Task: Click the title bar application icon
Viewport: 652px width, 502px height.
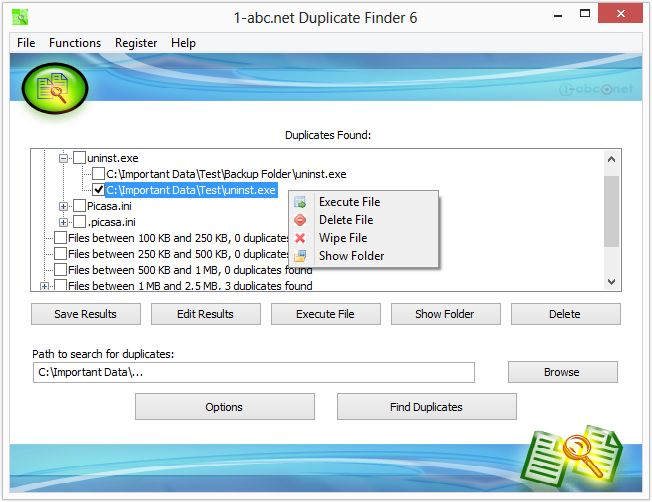Action: click(20, 17)
